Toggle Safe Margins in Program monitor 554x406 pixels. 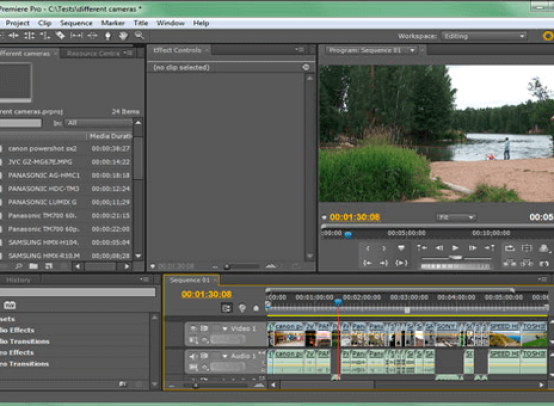tap(527, 248)
